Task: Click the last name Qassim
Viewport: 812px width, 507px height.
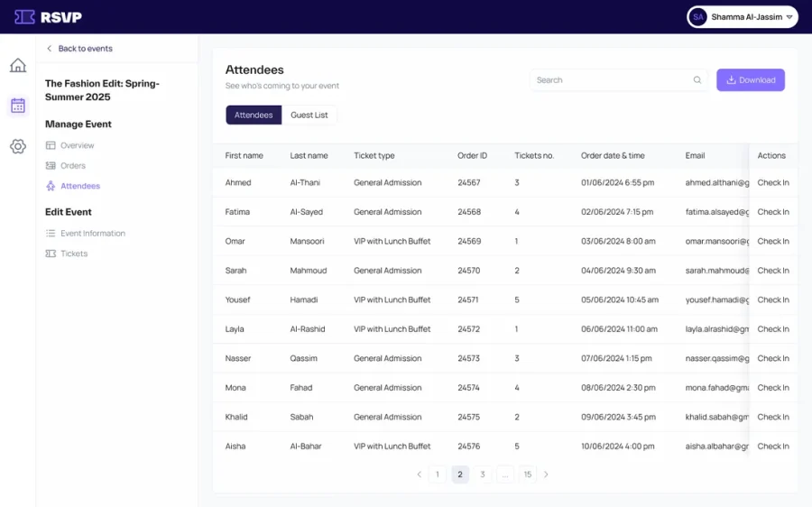Action: click(x=303, y=358)
